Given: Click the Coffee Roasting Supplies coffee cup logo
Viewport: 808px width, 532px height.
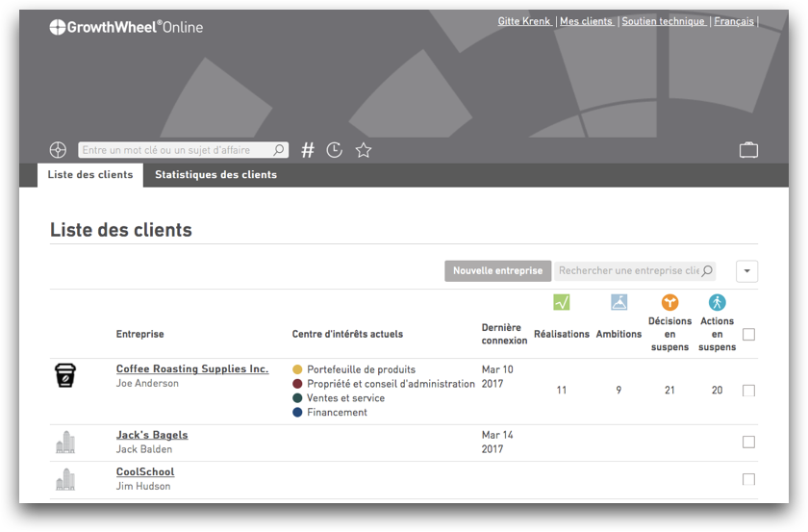Looking at the screenshot, I should (65, 375).
